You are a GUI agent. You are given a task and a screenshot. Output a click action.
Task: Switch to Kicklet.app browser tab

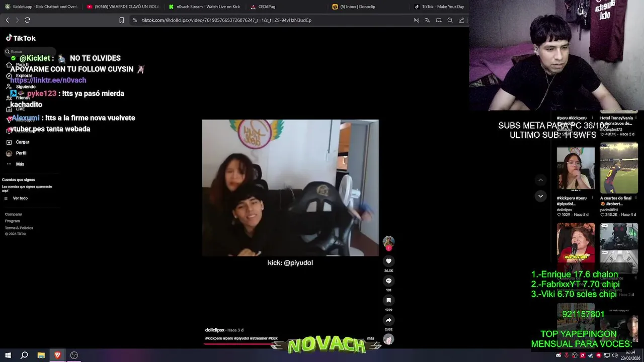click(x=41, y=7)
